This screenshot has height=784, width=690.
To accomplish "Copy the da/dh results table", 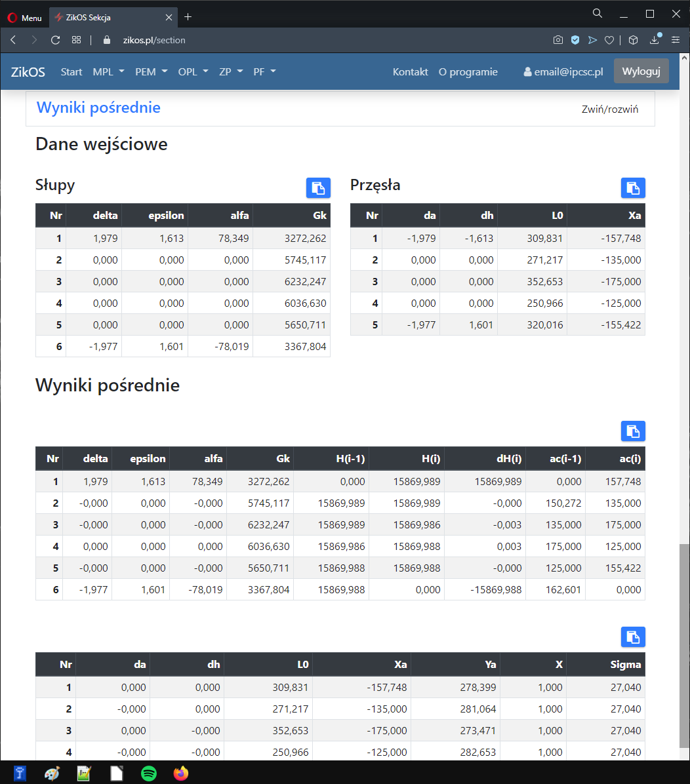I will (633, 637).
